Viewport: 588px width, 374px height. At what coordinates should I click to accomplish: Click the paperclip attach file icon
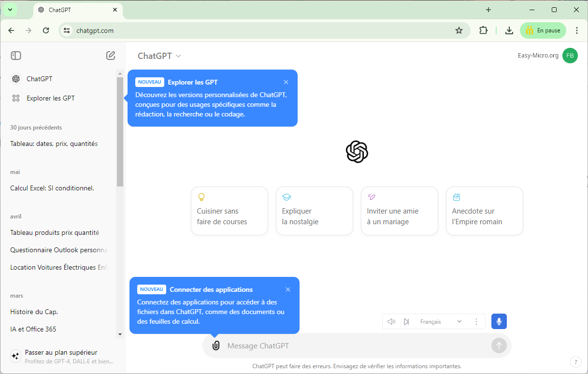[x=216, y=345]
